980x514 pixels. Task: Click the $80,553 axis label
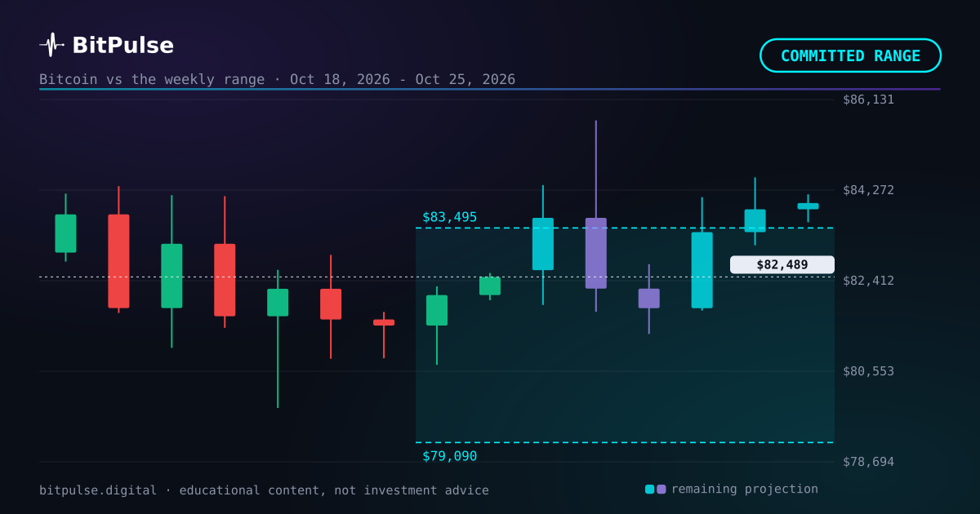point(868,371)
